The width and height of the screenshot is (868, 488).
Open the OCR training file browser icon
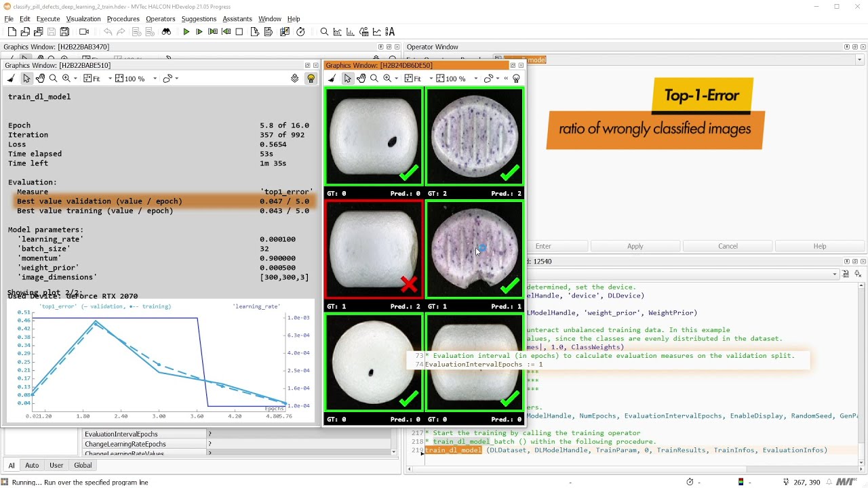390,32
